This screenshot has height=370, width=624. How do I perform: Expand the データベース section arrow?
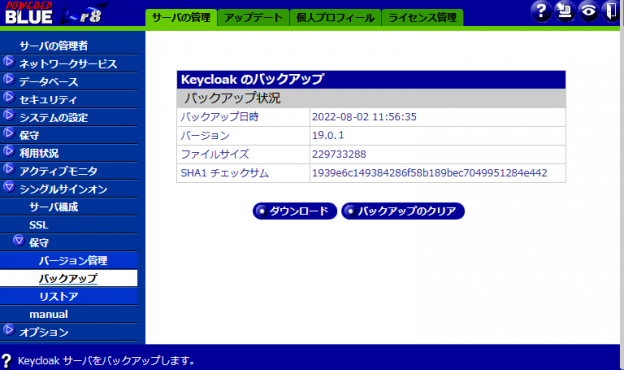[9, 80]
